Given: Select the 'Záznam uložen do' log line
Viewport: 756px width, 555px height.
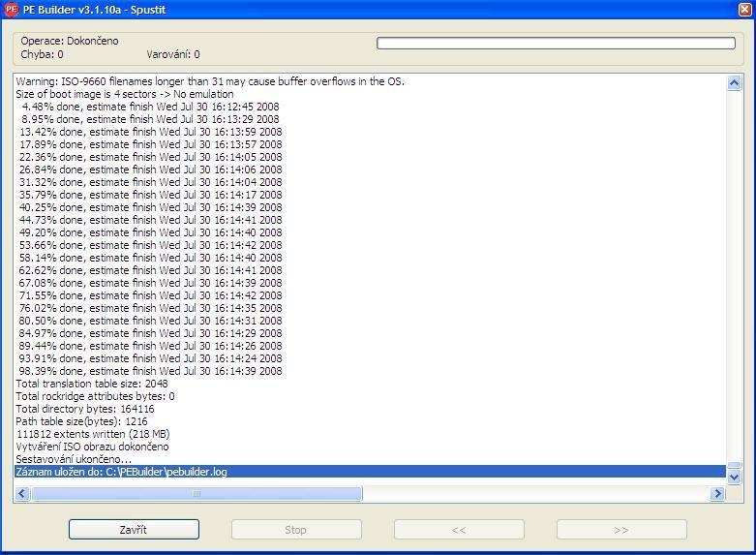Looking at the screenshot, I should click(371, 472).
